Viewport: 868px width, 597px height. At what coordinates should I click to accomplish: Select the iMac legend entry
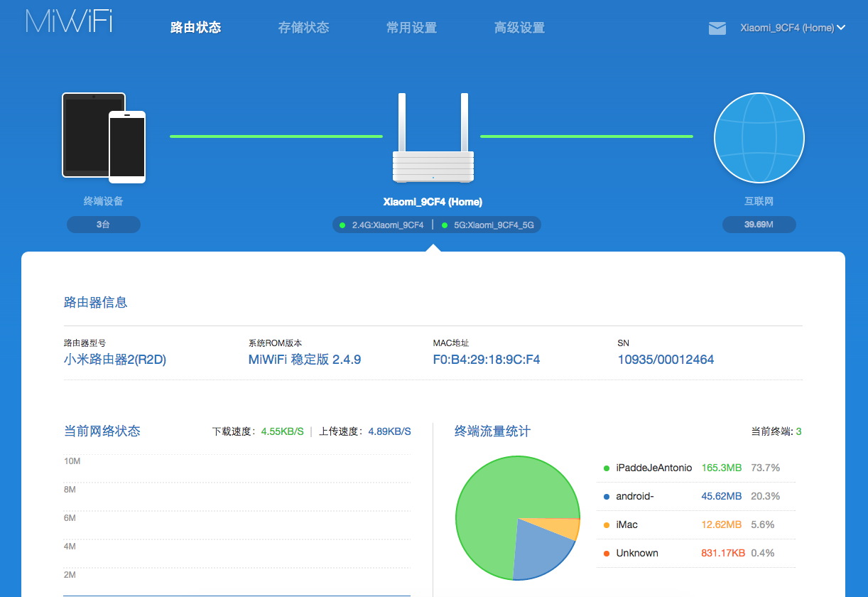(627, 525)
